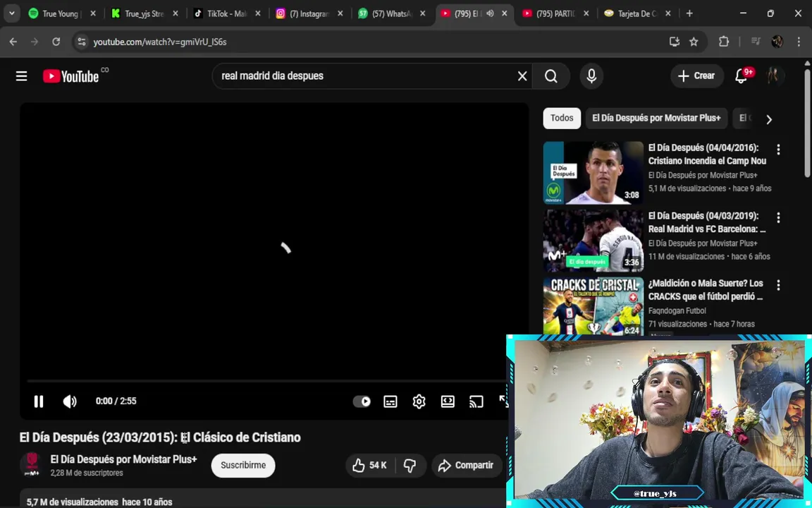The image size is (812, 508).
Task: Click the page vertical scrollbar
Action: tap(807, 124)
